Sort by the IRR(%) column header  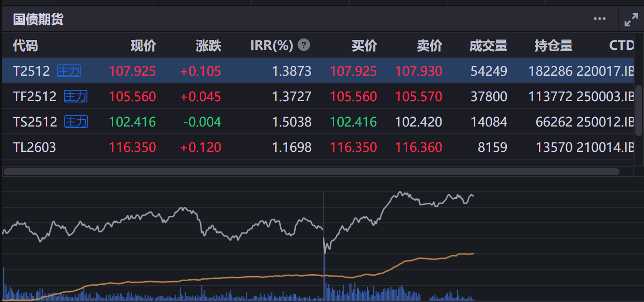(272, 45)
